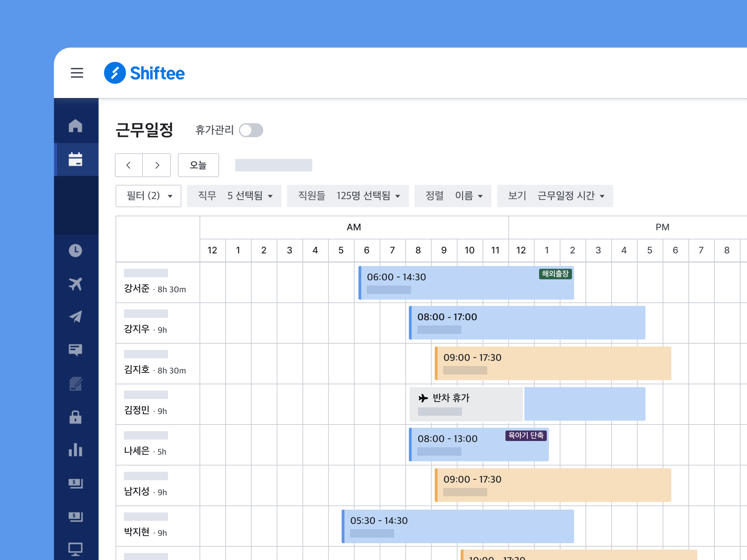Expand the 필터 (2) dropdown
Image resolution: width=747 pixels, height=560 pixels.
coord(148,196)
